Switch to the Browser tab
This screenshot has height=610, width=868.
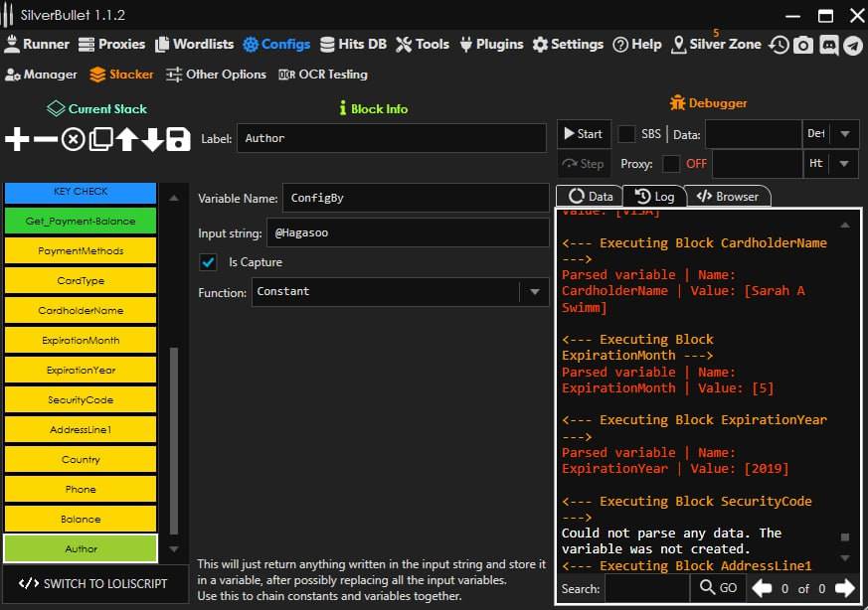[x=728, y=197]
